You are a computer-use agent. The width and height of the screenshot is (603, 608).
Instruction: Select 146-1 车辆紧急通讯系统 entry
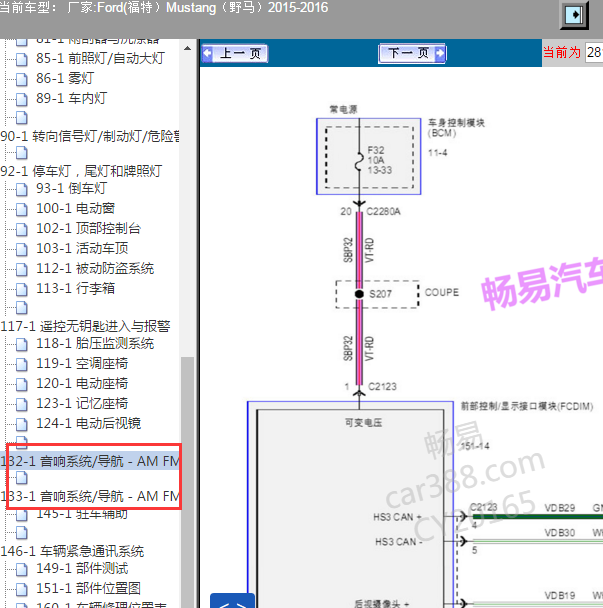tap(72, 551)
